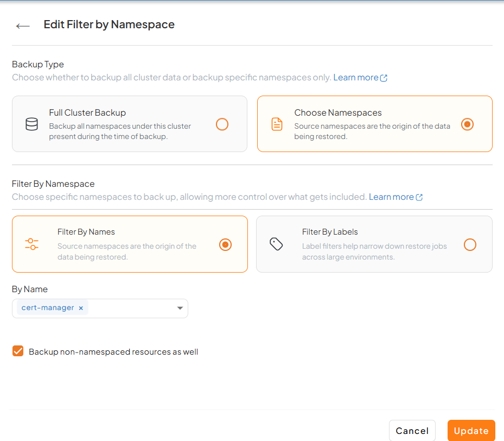
Task: Click the Backup non-namespaced resources label
Action: 113,352
